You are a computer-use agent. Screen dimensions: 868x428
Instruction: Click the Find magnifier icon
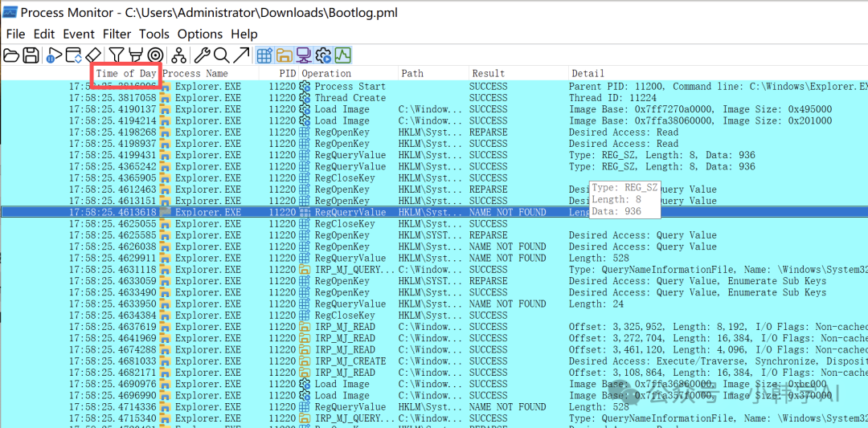coord(221,55)
